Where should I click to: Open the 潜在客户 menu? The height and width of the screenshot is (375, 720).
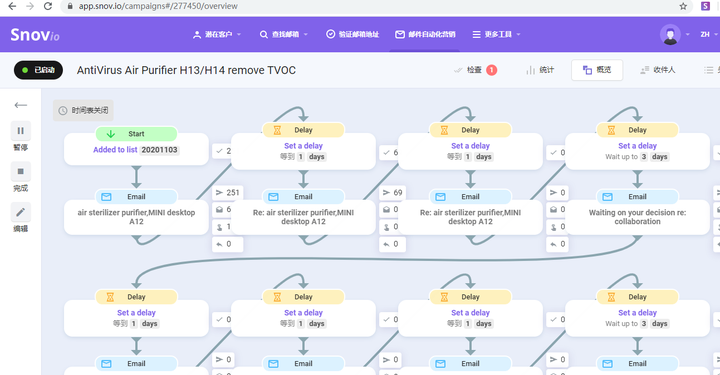(217, 34)
